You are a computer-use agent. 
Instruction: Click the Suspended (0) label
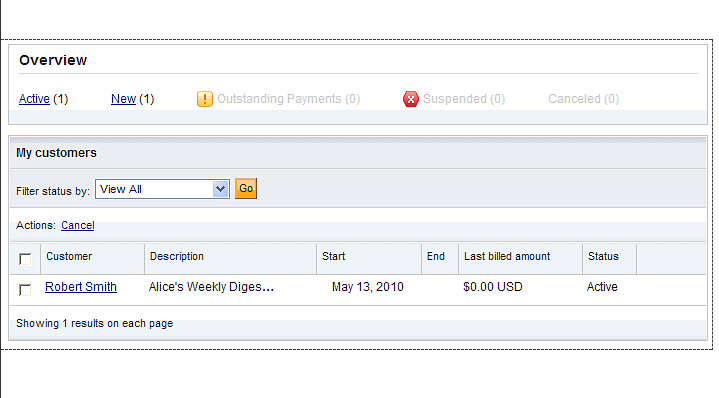tap(464, 99)
